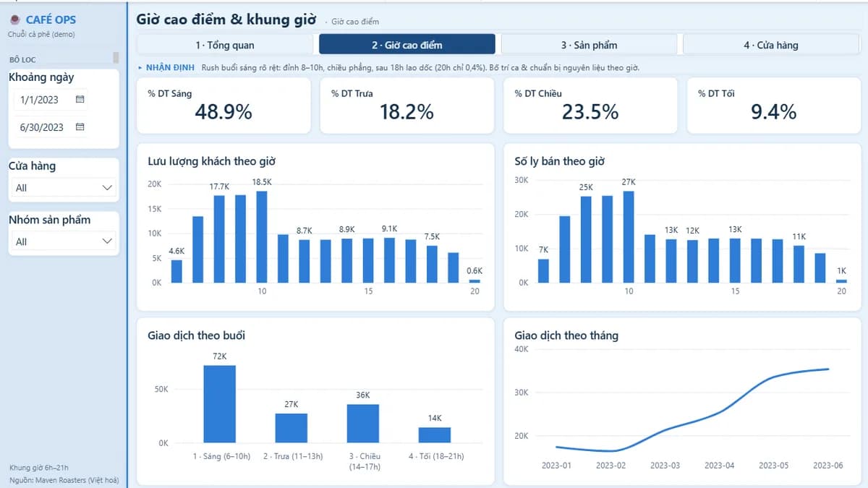Image resolution: width=868 pixels, height=488 pixels.
Task: Click the 72K Sáng bar in Giao dịch theo buổi
Action: pyautogui.click(x=219, y=404)
